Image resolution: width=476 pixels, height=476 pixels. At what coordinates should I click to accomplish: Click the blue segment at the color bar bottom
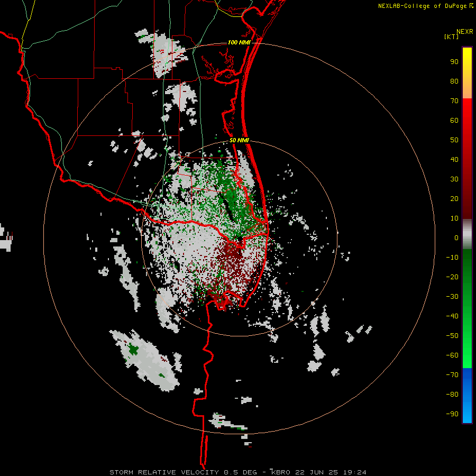pyautogui.click(x=467, y=396)
